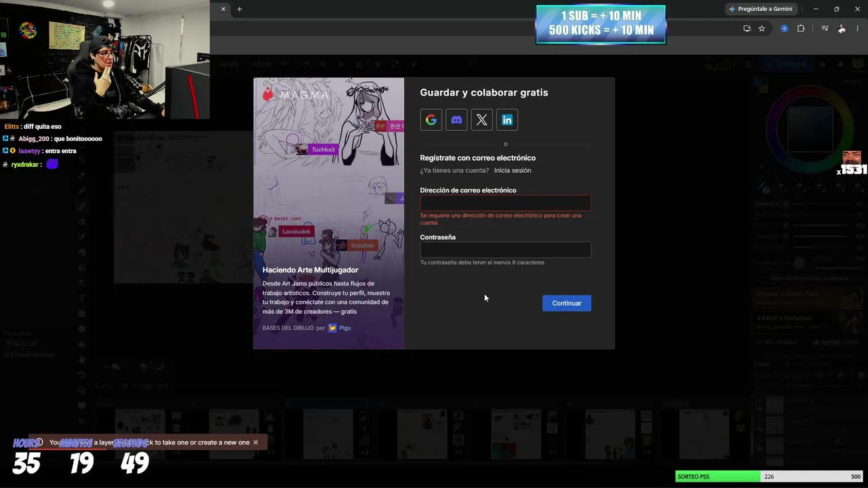Click the 'Haciendo Arte Multijugador' heading
The width and height of the screenshot is (868, 488).
[x=310, y=270]
